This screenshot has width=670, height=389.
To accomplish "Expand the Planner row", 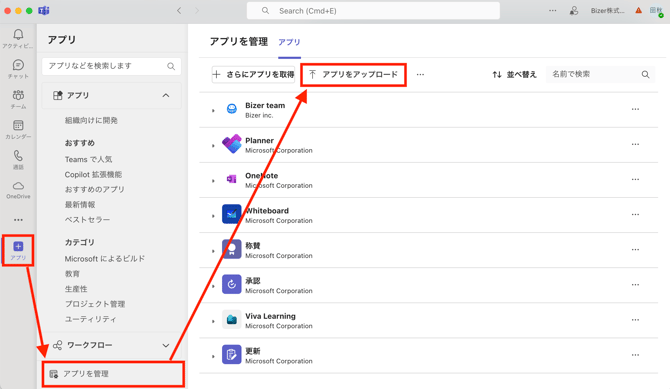I will (x=213, y=145).
